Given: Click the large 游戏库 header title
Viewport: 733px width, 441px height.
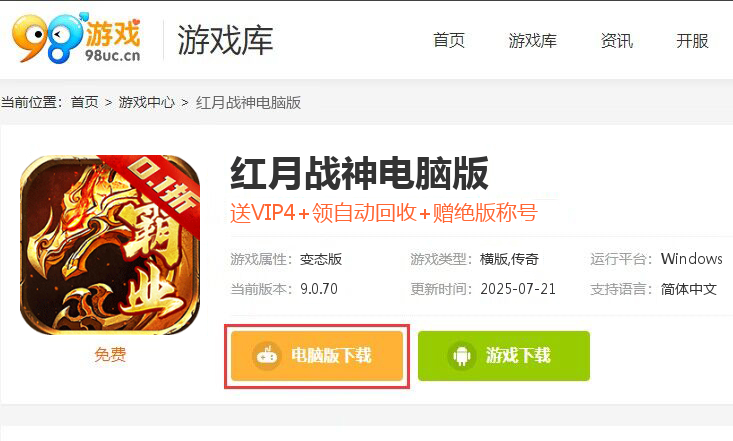Looking at the screenshot, I should 225,40.
